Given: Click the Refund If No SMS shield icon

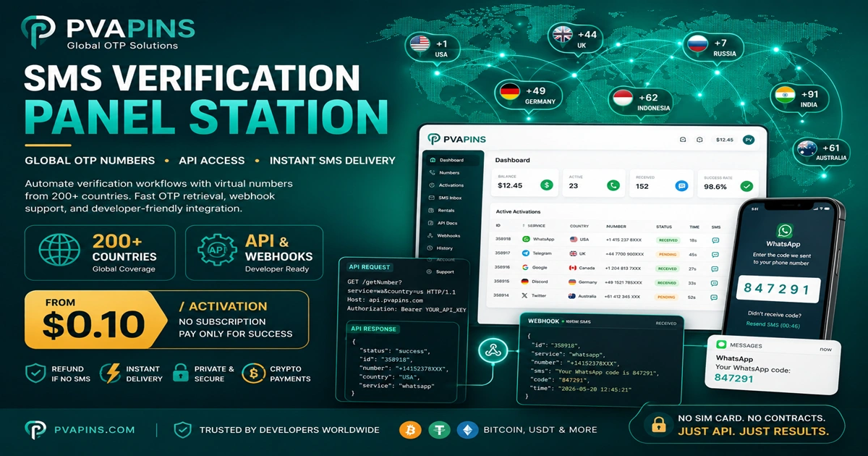Looking at the screenshot, I should tap(35, 373).
